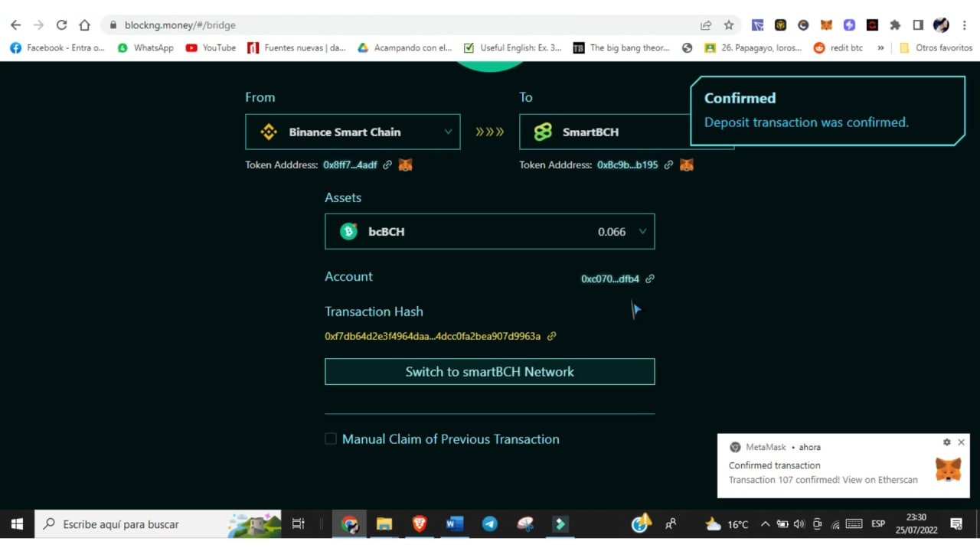The width and height of the screenshot is (980, 551).
Task: Reload the current page
Action: click(x=62, y=25)
